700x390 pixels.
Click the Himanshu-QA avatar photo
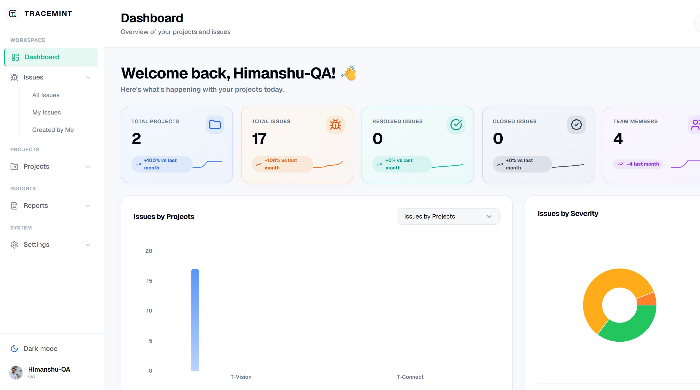[x=16, y=372]
